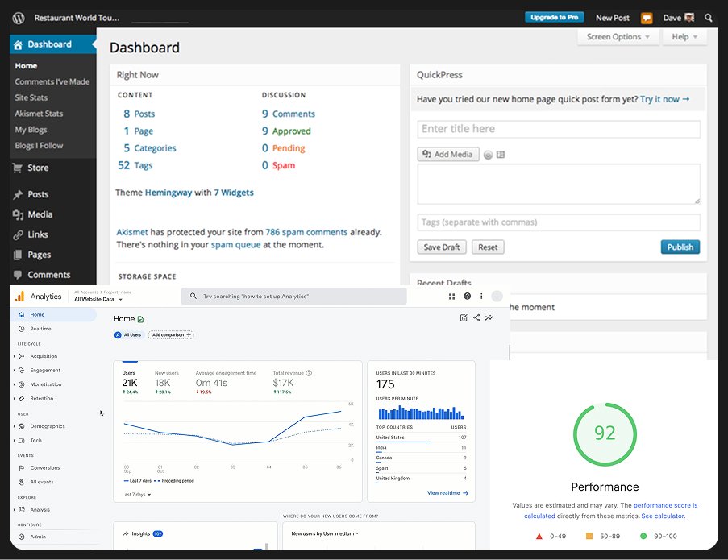Click the customize report edit icon
This screenshot has height=560, width=728.
point(464,318)
